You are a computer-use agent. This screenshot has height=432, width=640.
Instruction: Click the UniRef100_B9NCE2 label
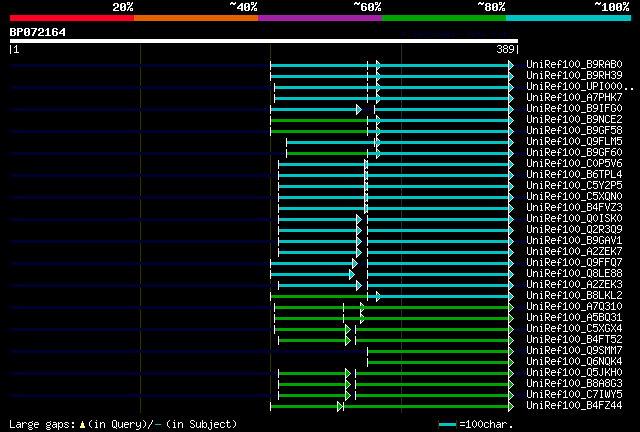574,119
